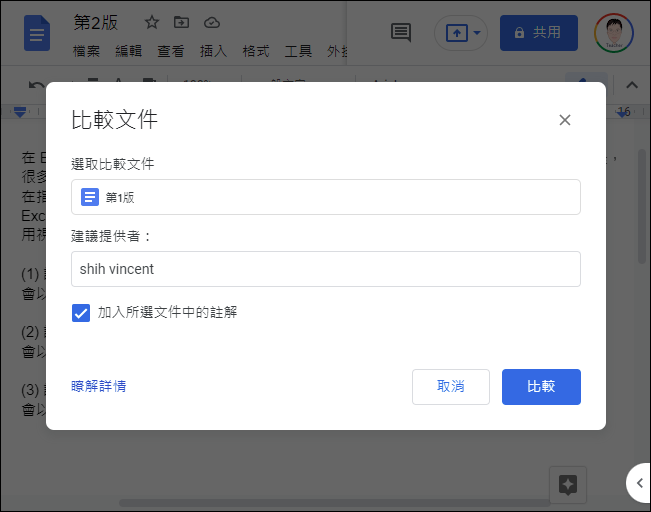This screenshot has height=512, width=651.
Task: Click the left indent marker on ruler
Action: click(20, 112)
